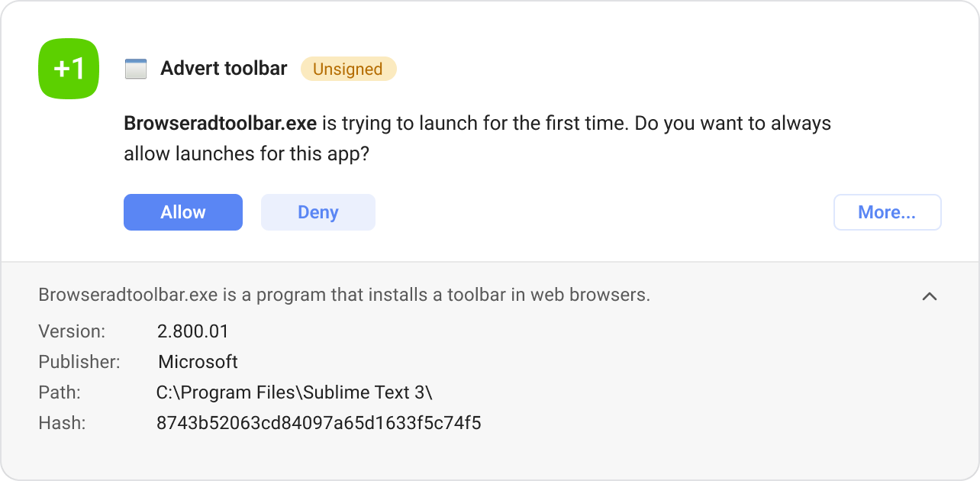This screenshot has height=481, width=980.
Task: Select the publisher value Microsoft
Action: click(x=198, y=362)
